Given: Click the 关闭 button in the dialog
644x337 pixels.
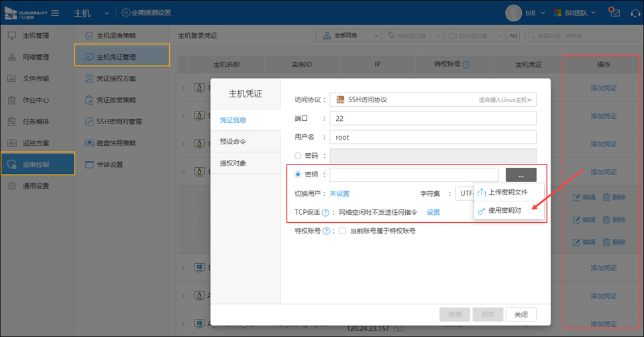Looking at the screenshot, I should click(521, 314).
